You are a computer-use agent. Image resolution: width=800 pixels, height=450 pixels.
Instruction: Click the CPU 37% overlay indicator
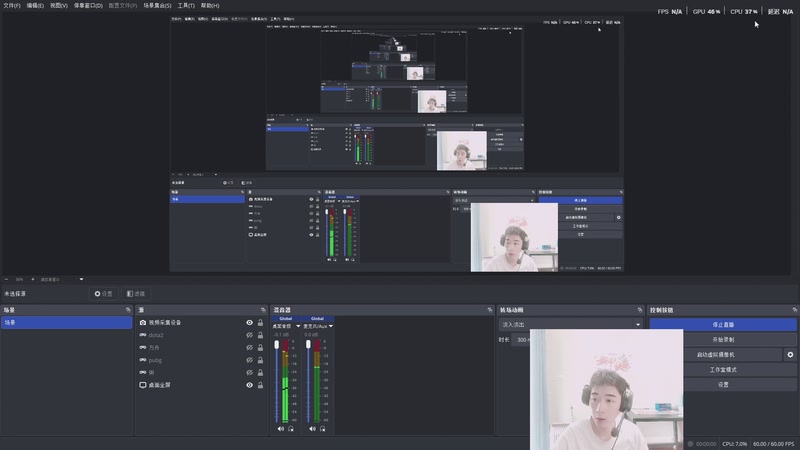(x=744, y=12)
